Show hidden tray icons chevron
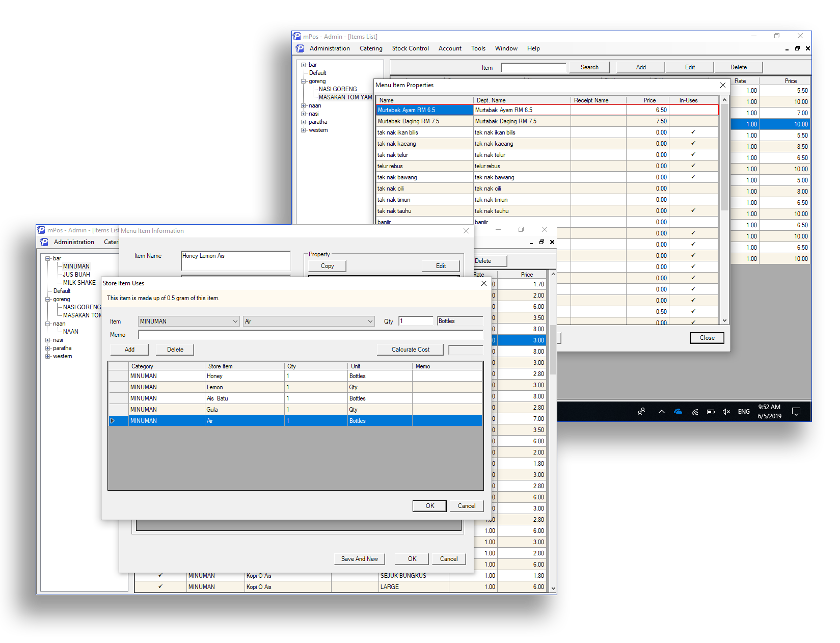The width and height of the screenshot is (840, 643). pos(661,412)
